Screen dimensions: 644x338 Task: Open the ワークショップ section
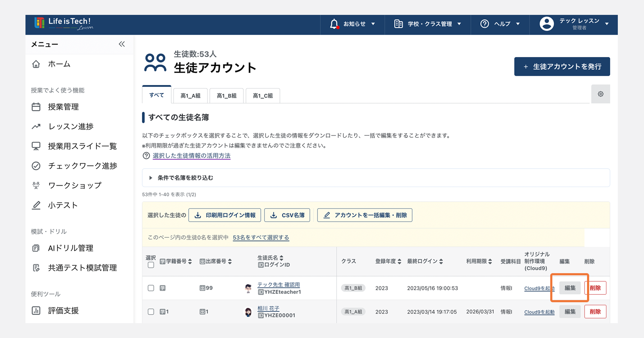pos(75,185)
